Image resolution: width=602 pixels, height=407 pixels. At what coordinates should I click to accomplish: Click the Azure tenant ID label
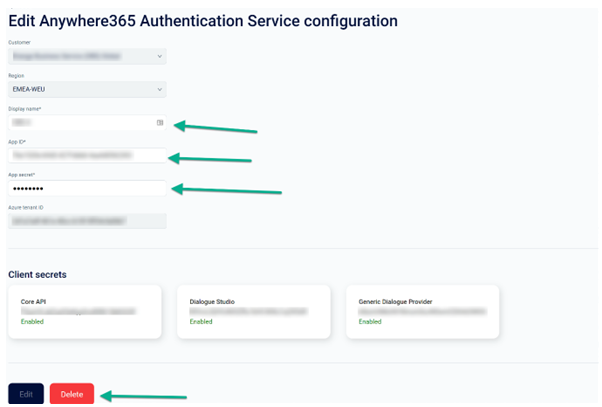pos(26,208)
